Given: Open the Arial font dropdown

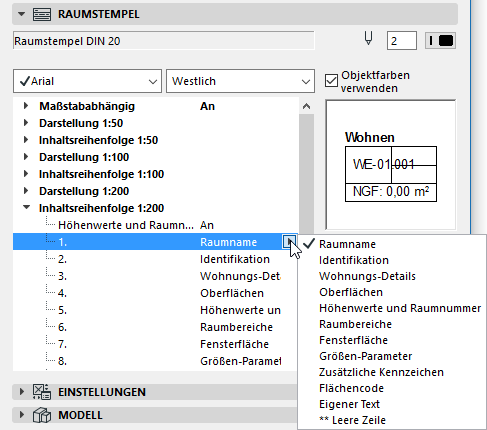Looking at the screenshot, I should pos(87,81).
